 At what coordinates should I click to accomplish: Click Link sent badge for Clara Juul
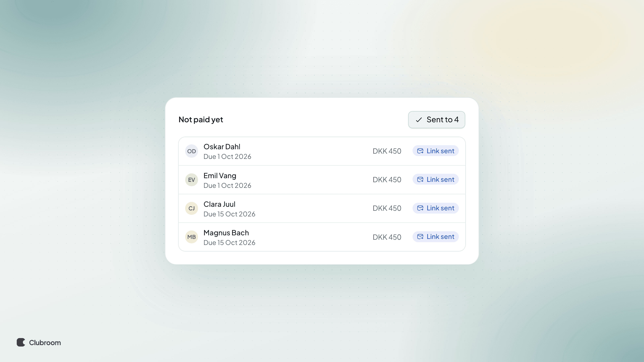pos(436,208)
